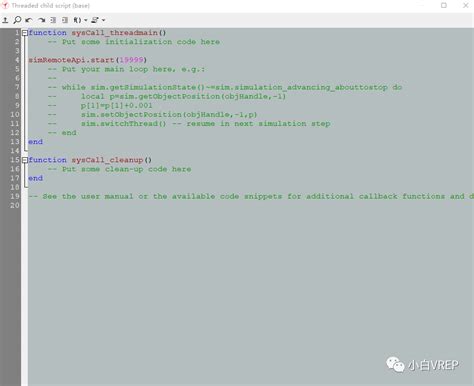Viewport: 474px width, 386px height.
Task: Click the 'function' keyword on line 15
Action: point(47,160)
